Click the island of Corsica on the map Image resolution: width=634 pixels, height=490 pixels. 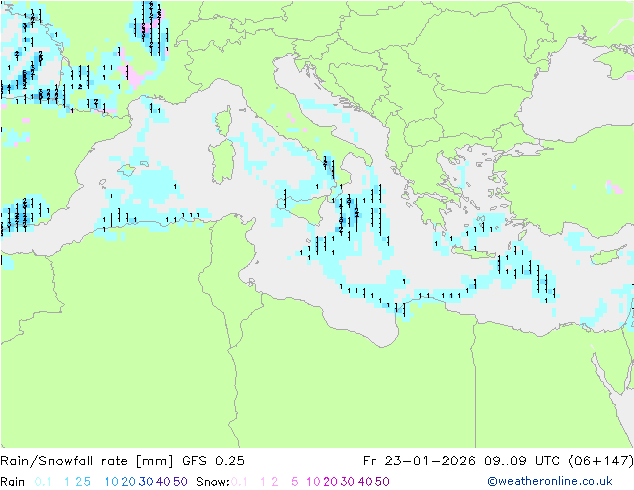(x=224, y=120)
